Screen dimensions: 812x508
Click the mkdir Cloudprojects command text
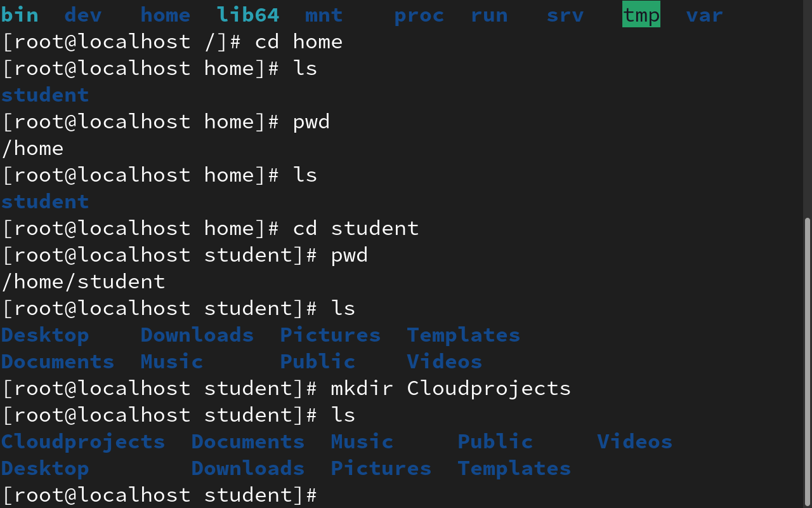click(450, 388)
